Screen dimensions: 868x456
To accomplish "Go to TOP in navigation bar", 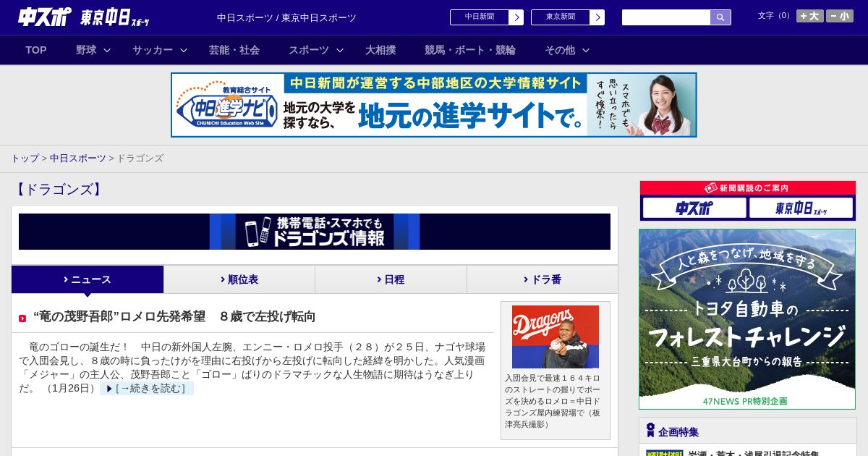I will 36,50.
